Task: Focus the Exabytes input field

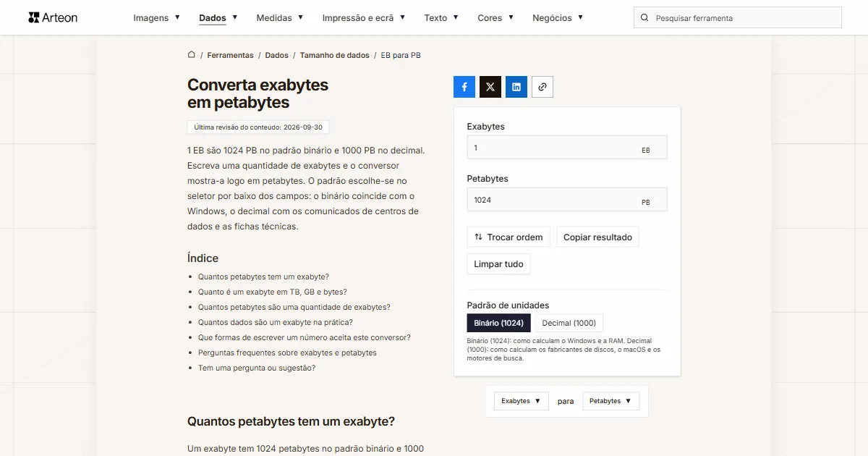Action: click(567, 148)
